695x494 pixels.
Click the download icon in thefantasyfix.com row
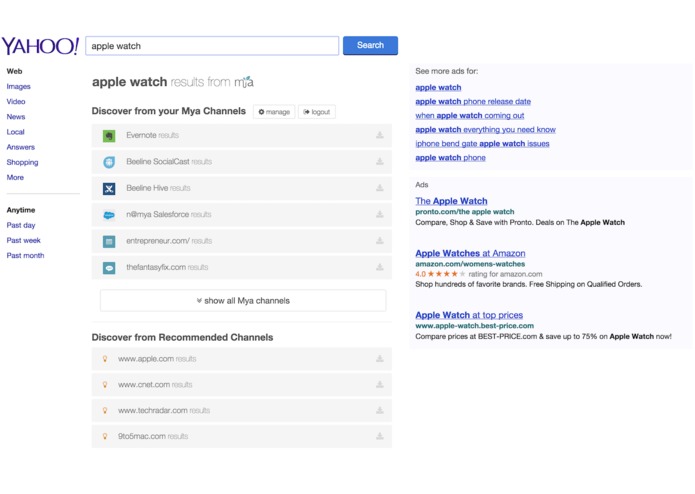coord(380,267)
